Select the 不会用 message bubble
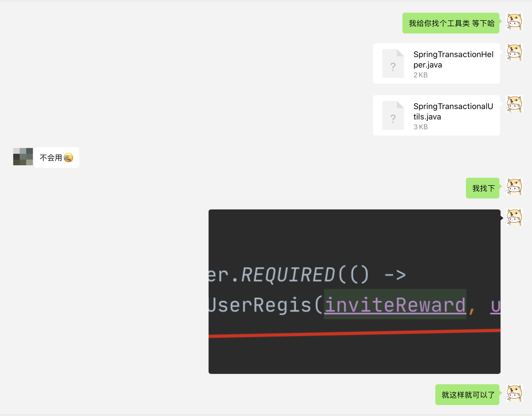 [57, 158]
